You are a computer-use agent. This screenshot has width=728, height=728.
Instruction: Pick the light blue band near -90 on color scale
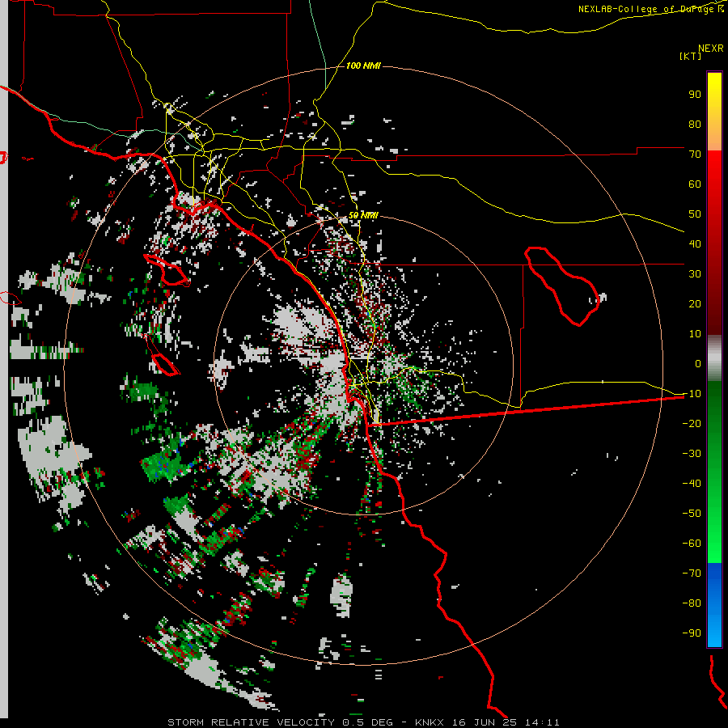coord(714,632)
